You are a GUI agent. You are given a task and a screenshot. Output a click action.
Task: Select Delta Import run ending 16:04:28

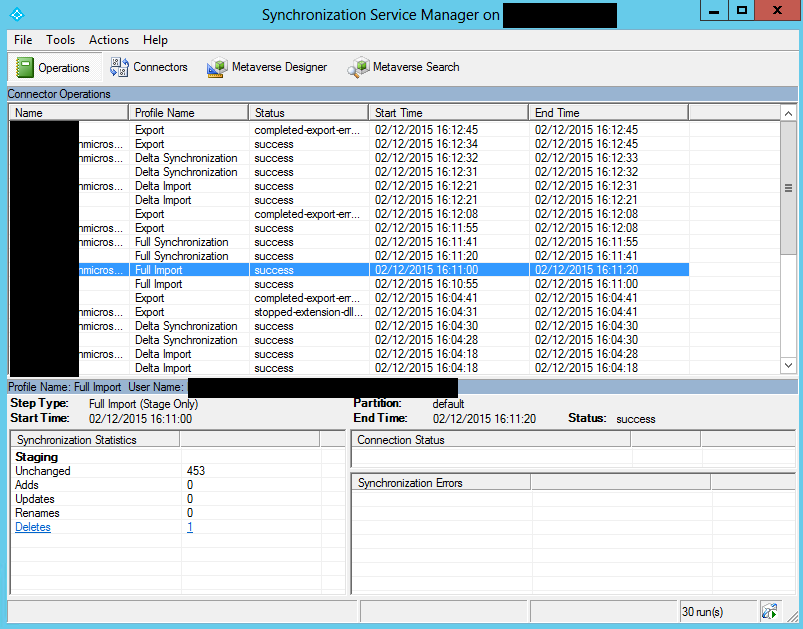(x=349, y=354)
